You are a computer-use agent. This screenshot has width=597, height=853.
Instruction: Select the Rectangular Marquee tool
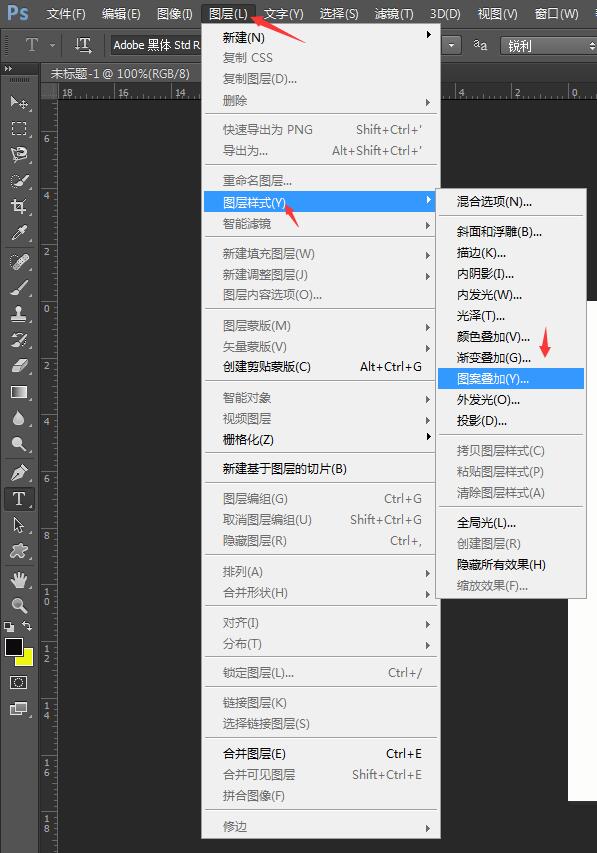[20, 128]
